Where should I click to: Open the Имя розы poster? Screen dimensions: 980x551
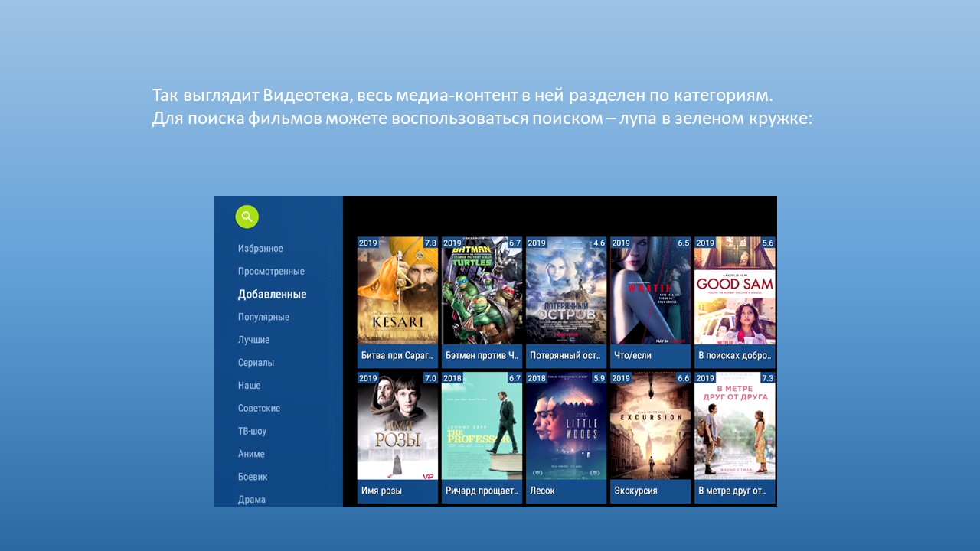tap(397, 426)
